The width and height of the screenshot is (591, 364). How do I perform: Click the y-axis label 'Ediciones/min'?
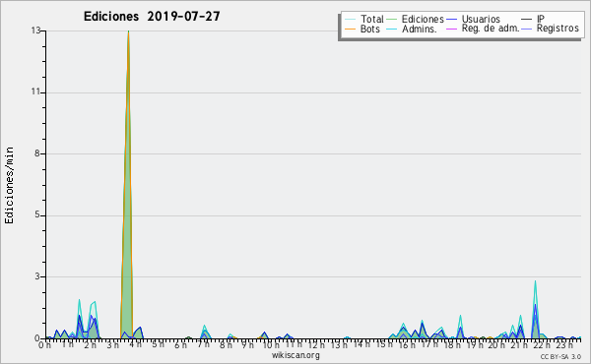9,185
